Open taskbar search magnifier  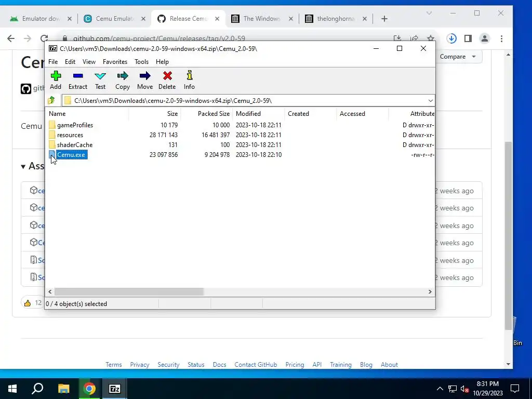(37, 389)
